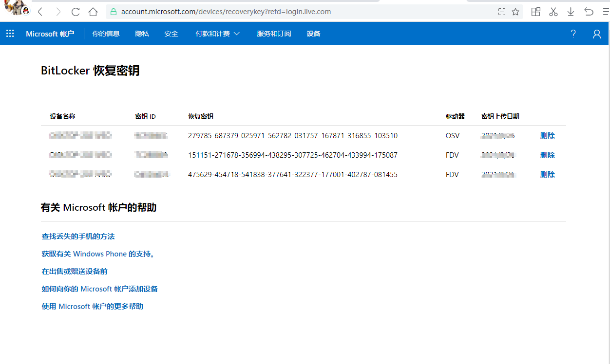Image resolution: width=610 pixels, height=364 pixels.
Task: Open the downloads arrow icon
Action: pos(571,12)
